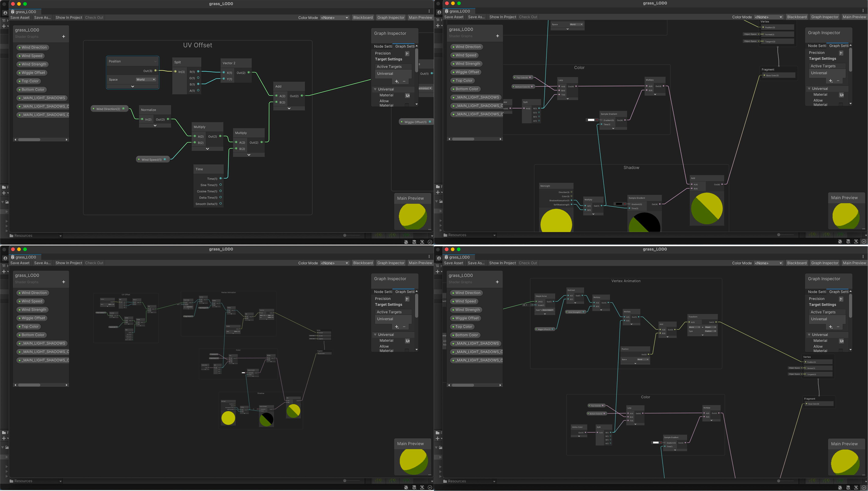
Task: Click Precision icon in large Vertex Animation window
Action: click(841, 299)
